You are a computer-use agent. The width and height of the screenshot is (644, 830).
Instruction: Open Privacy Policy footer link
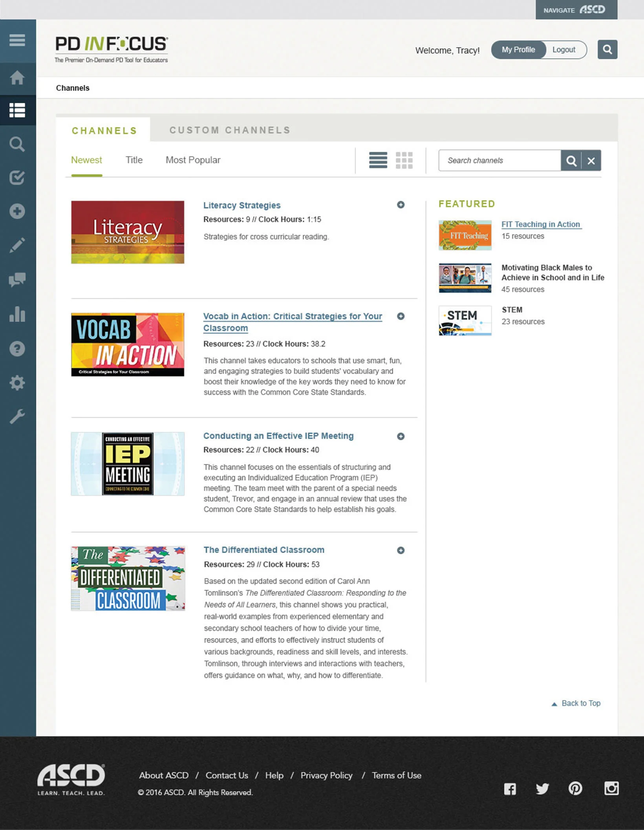327,775
